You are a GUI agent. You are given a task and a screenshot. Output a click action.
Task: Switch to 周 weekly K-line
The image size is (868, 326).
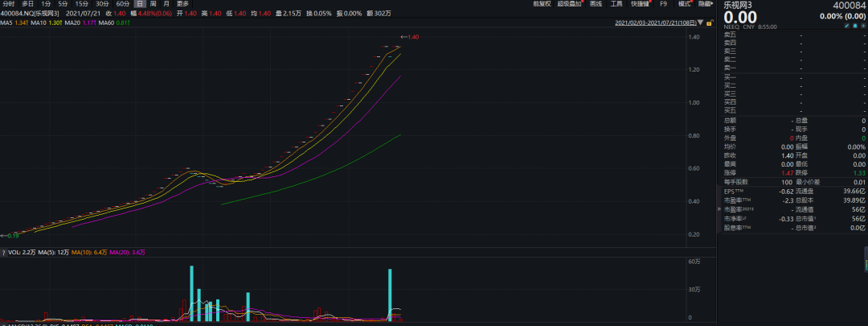coord(154,4)
